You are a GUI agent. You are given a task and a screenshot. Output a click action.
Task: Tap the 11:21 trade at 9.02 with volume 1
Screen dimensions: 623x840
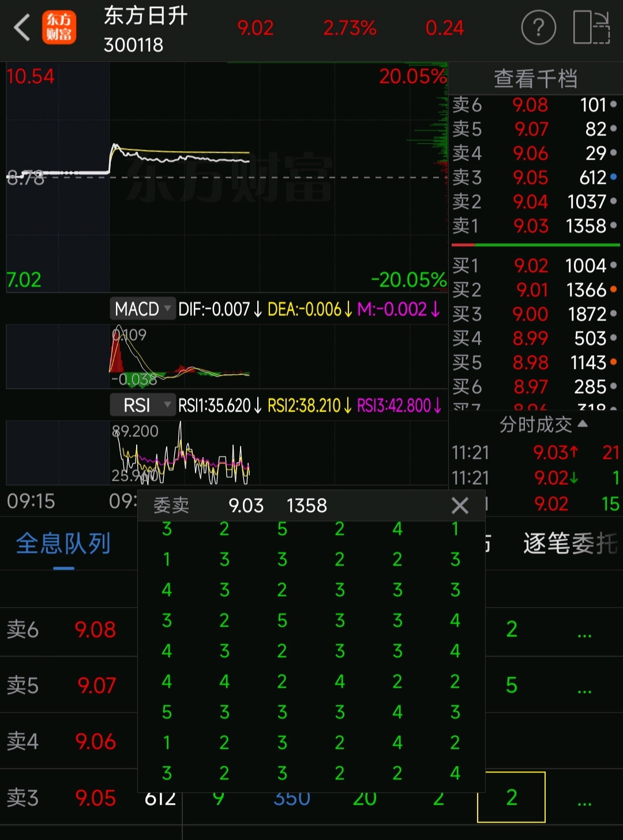point(535,478)
